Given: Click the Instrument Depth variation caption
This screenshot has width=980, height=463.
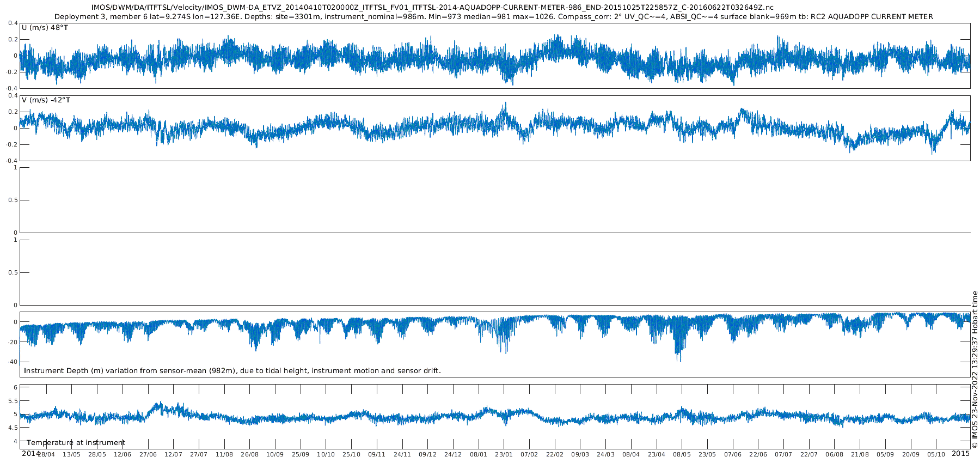Looking at the screenshot, I should coord(232,371).
